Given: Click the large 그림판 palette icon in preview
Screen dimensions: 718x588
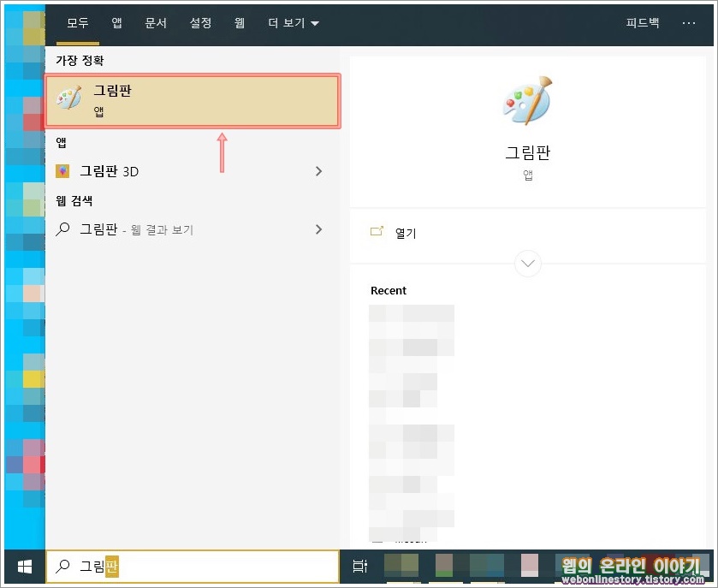Looking at the screenshot, I should click(x=527, y=101).
